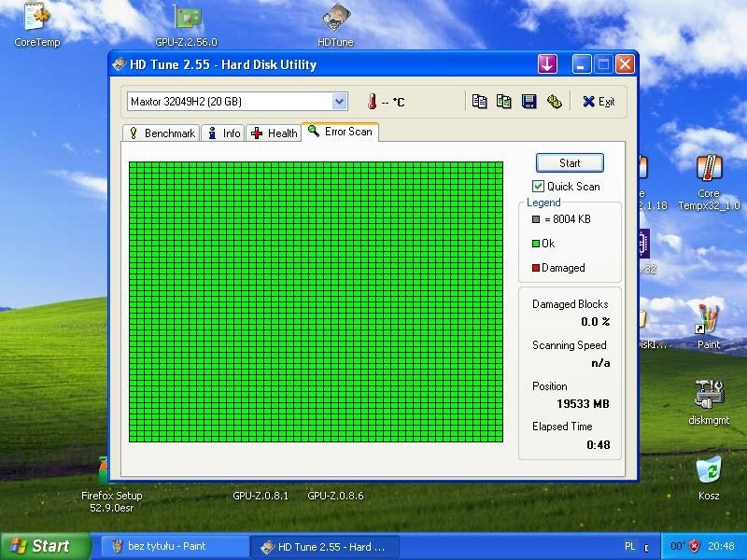Click the Exit button in HD Tune

coord(599,102)
